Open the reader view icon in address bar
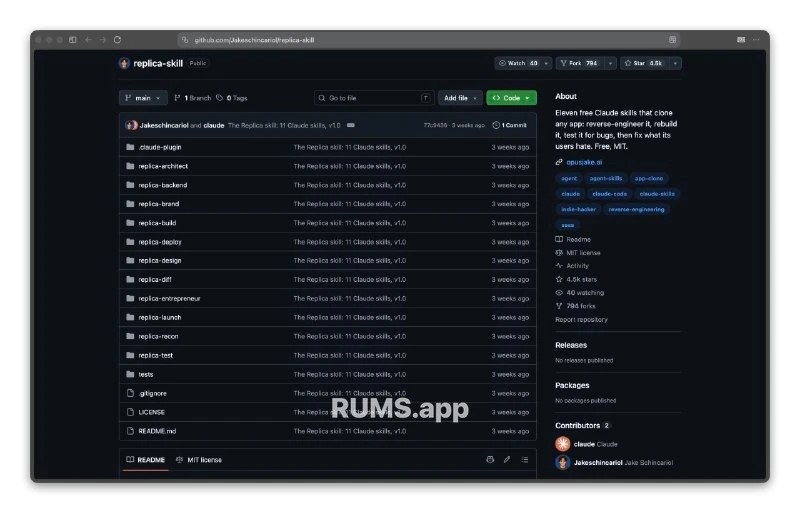The width and height of the screenshot is (800, 513). coord(672,40)
